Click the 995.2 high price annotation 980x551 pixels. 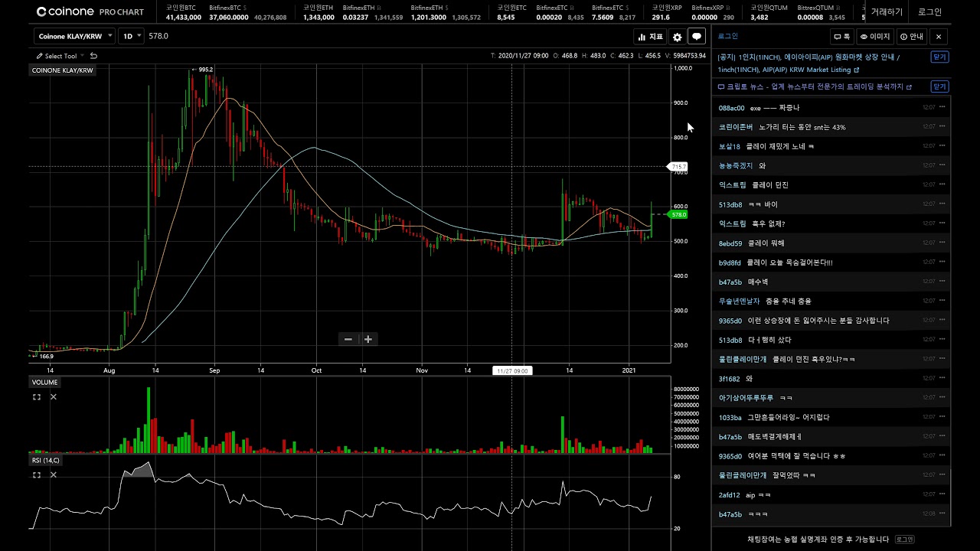[204, 70]
